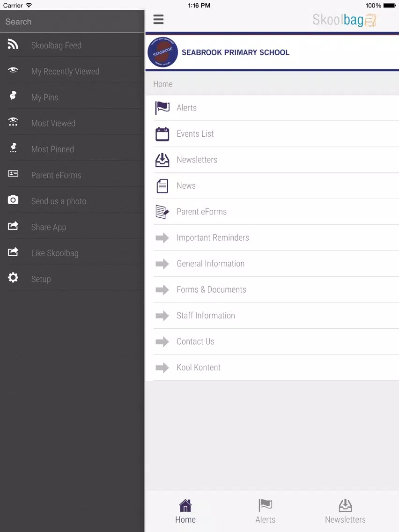This screenshot has height=532, width=399.
Task: Open My Recently Viewed eye item
Action: point(72,71)
